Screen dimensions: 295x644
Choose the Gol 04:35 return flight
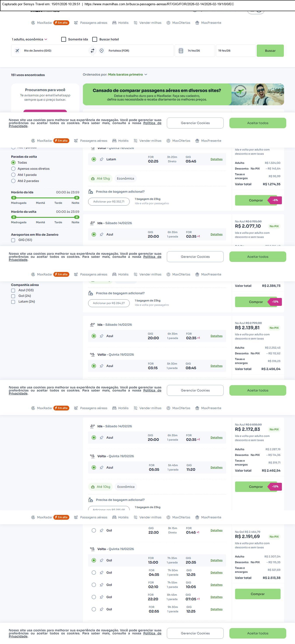94,573
